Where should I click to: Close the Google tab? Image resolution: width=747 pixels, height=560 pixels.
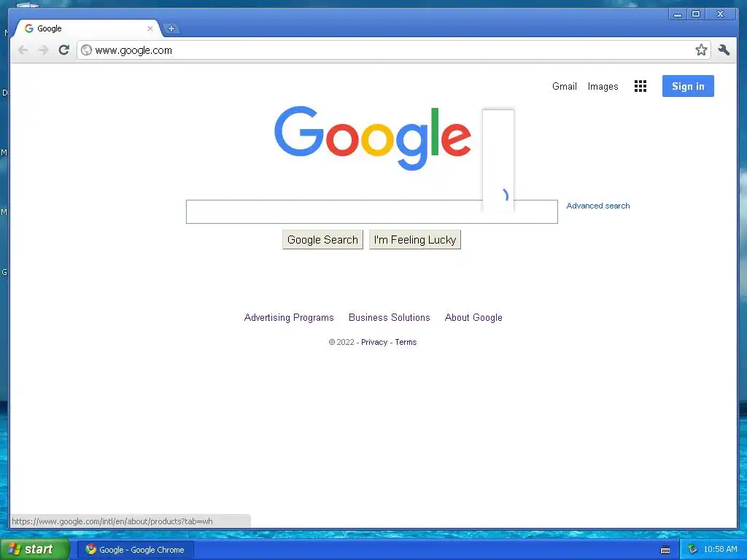coord(150,28)
